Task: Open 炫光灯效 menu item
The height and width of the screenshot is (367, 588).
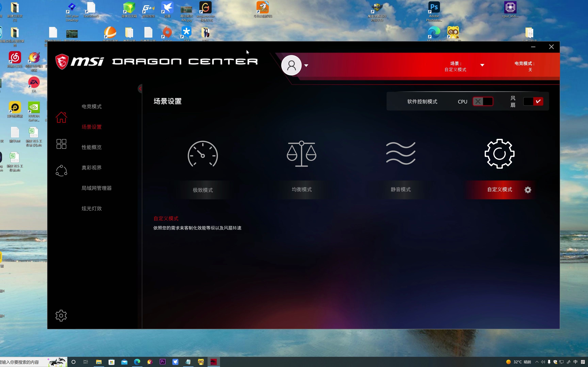Action: [92, 208]
